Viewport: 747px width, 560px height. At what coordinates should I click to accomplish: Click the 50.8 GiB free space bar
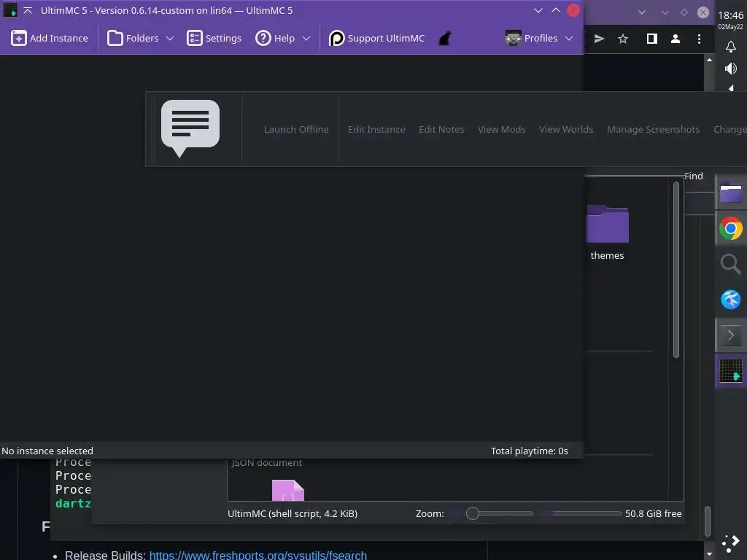pos(580,513)
